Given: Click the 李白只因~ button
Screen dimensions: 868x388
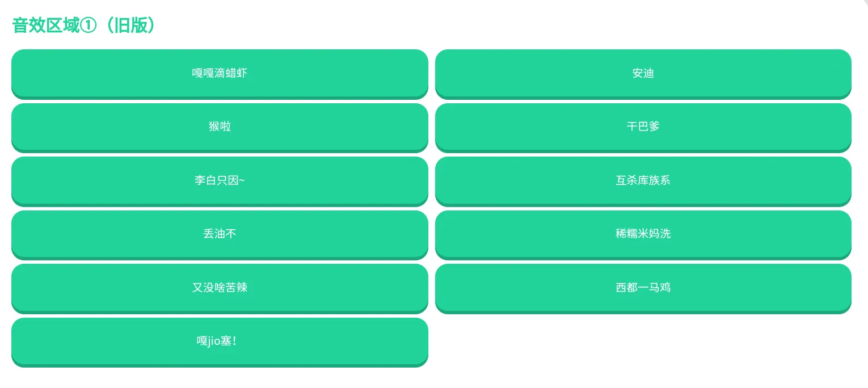Looking at the screenshot, I should 220,180.
